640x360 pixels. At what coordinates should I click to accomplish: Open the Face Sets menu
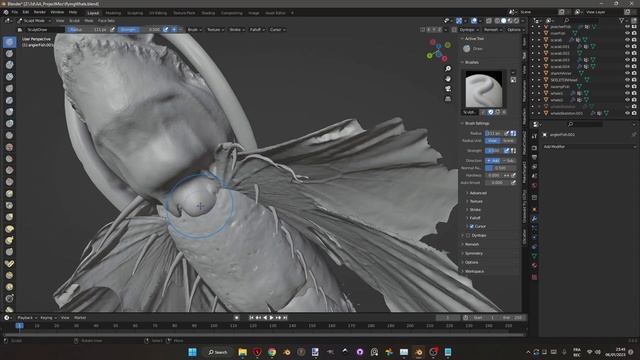point(106,20)
